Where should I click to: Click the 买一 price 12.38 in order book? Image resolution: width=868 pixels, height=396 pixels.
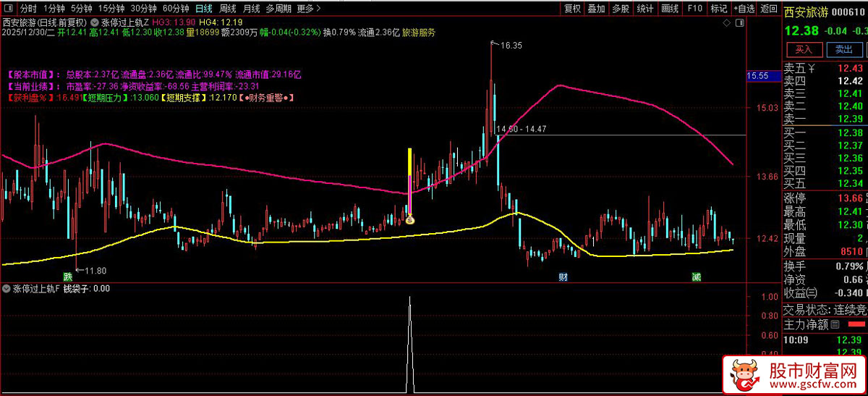click(851, 133)
